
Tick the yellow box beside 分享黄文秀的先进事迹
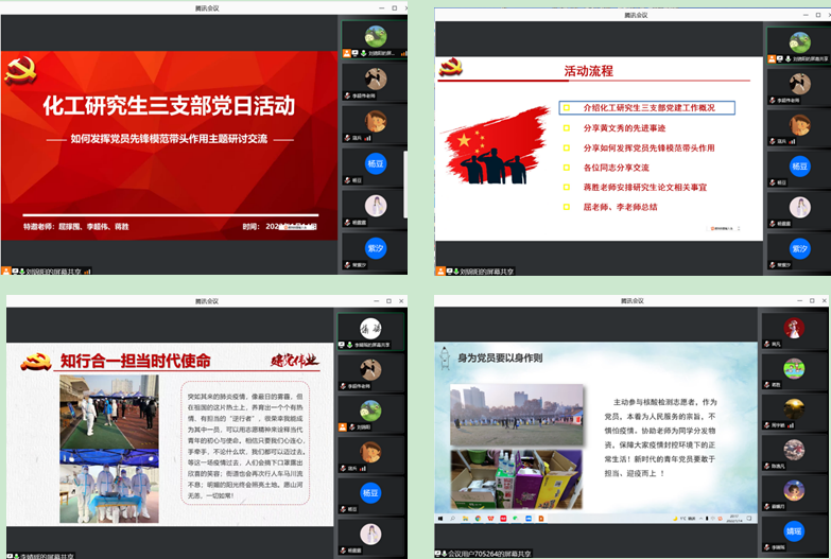click(566, 128)
